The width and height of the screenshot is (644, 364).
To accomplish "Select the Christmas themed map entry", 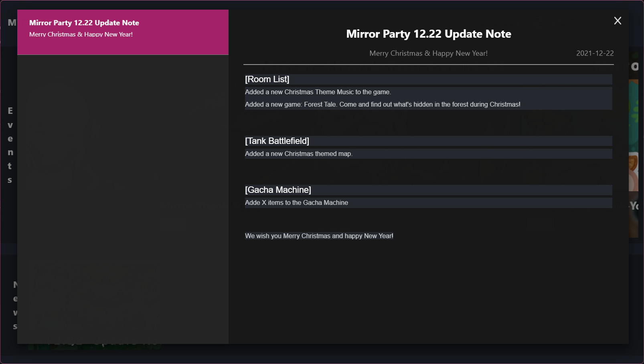I will pyautogui.click(x=299, y=154).
